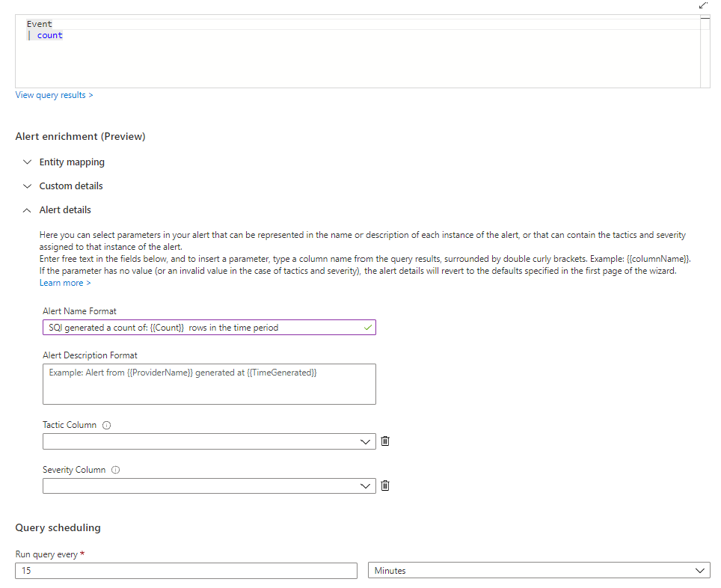
Task: Follow the Learn more link
Action: coord(65,283)
